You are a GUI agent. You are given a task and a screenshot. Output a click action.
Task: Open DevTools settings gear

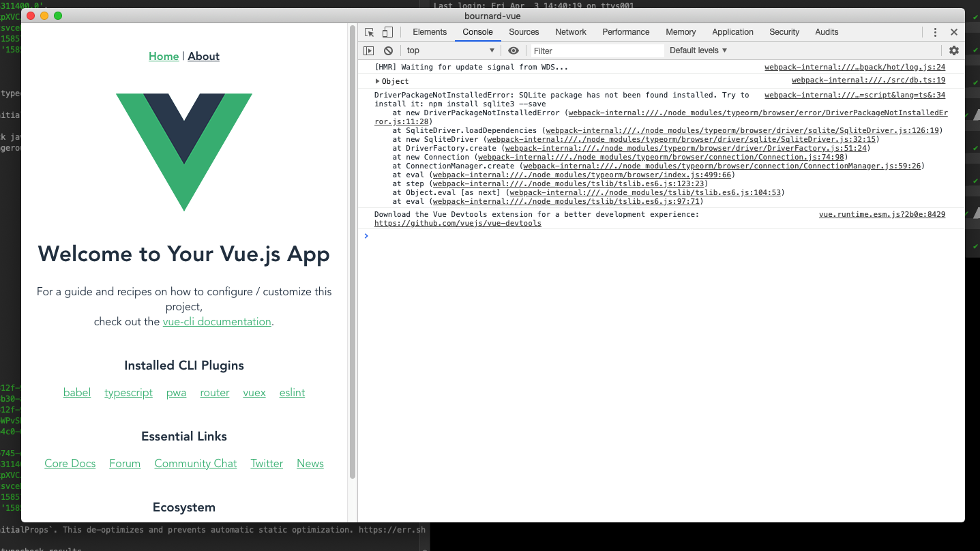(953, 50)
